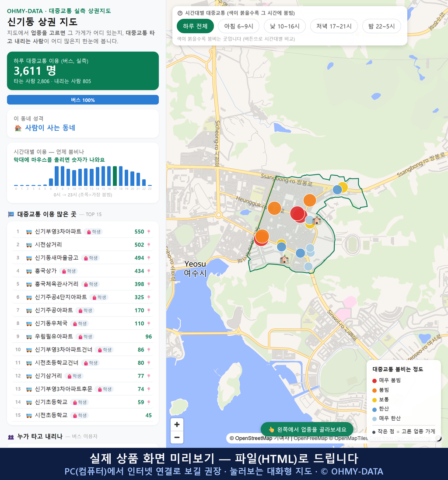Click bus icon of 흥국상가 entry
This screenshot has width=448, height=480.
[x=29, y=271]
